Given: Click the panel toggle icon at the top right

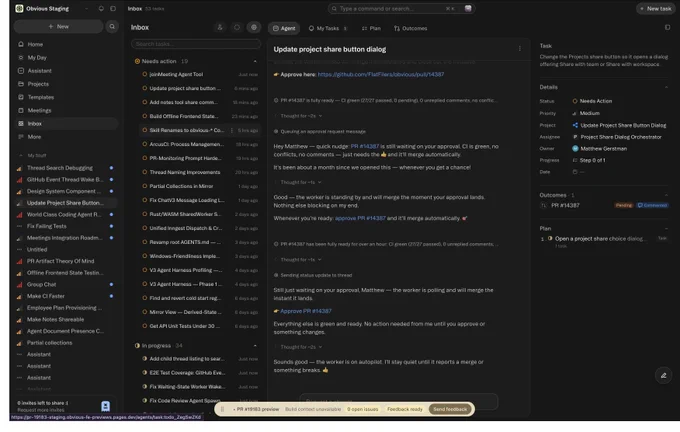Looking at the screenshot, I should (667, 27).
